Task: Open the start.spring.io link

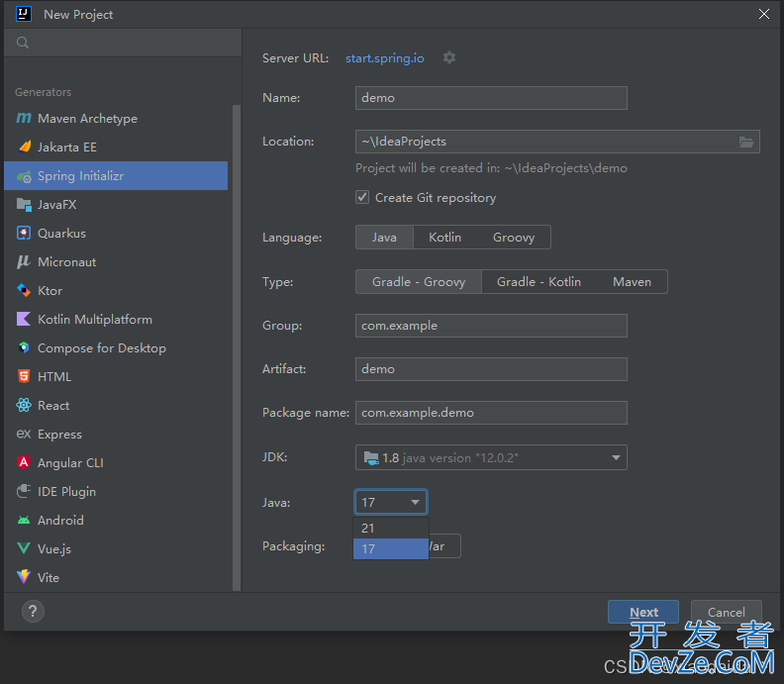Action: [384, 58]
